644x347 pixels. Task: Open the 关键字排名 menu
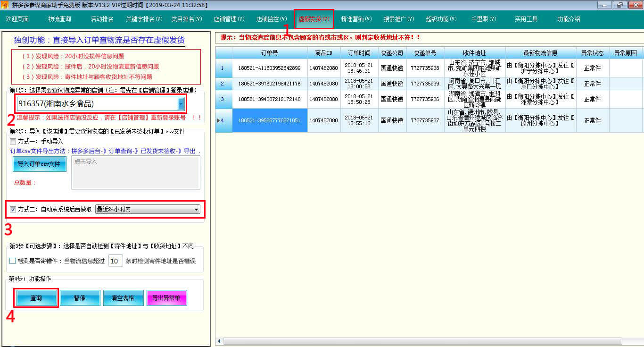coord(144,19)
